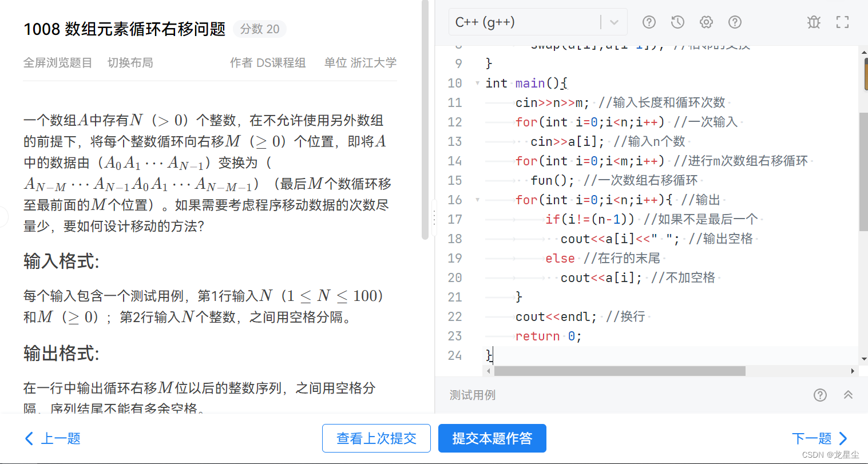Click the else keyword on line 19

click(x=560, y=259)
